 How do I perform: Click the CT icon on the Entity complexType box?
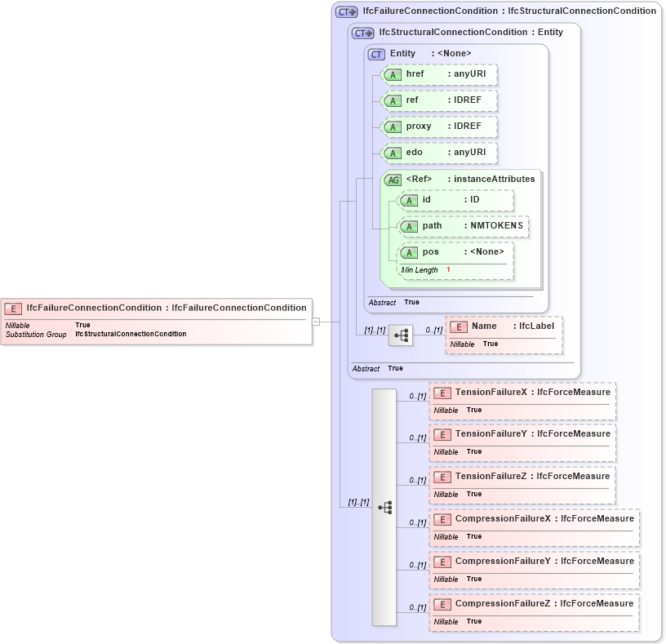tap(377, 54)
